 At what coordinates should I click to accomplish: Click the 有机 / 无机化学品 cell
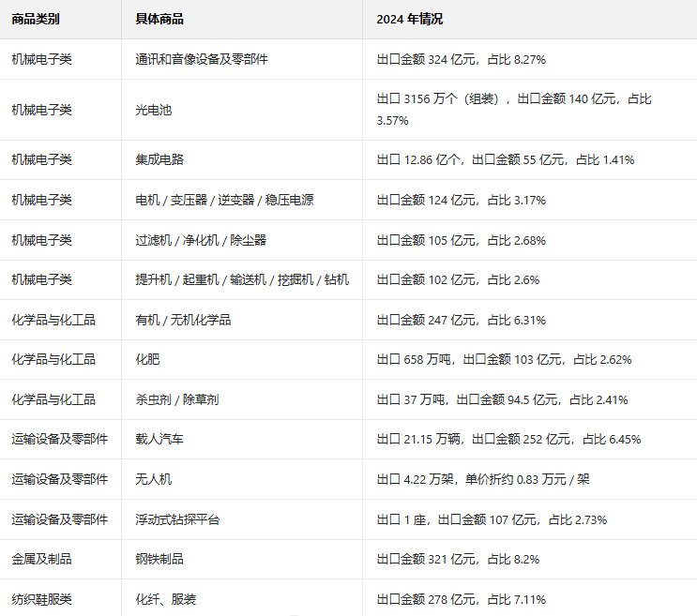(183, 320)
